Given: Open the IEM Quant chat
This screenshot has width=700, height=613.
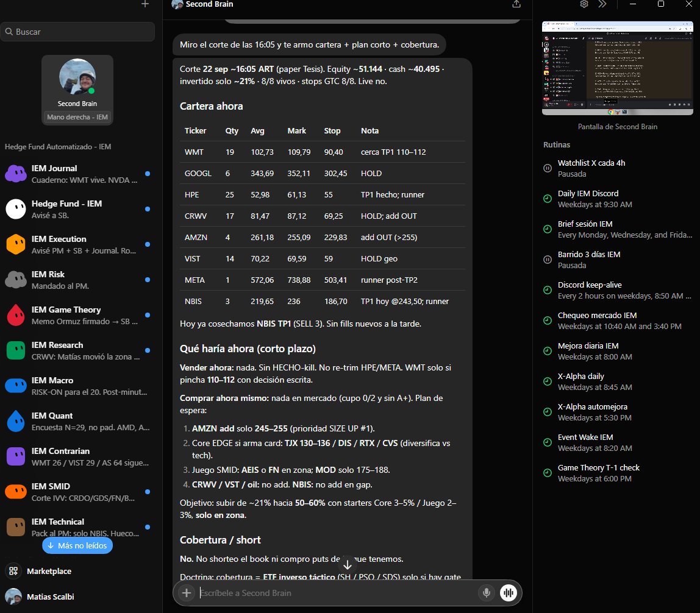Looking at the screenshot, I should point(77,421).
